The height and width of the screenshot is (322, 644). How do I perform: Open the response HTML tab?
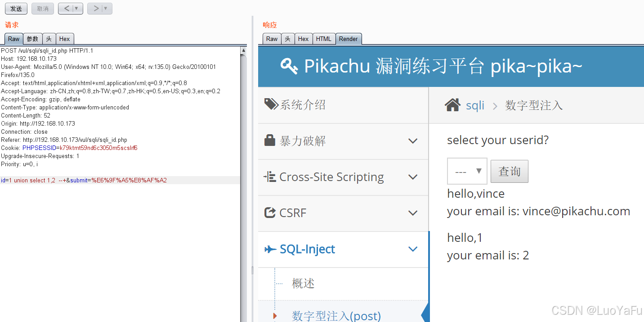pyautogui.click(x=323, y=39)
